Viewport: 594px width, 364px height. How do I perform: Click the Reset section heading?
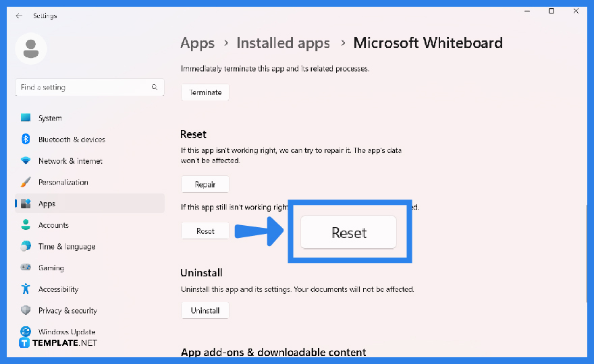(193, 134)
